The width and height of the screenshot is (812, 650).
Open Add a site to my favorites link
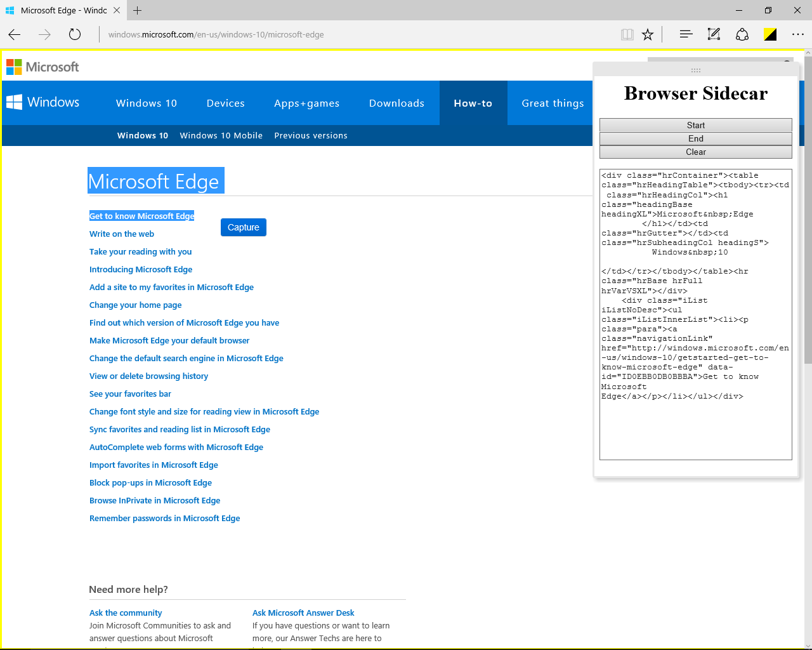pyautogui.click(x=171, y=287)
